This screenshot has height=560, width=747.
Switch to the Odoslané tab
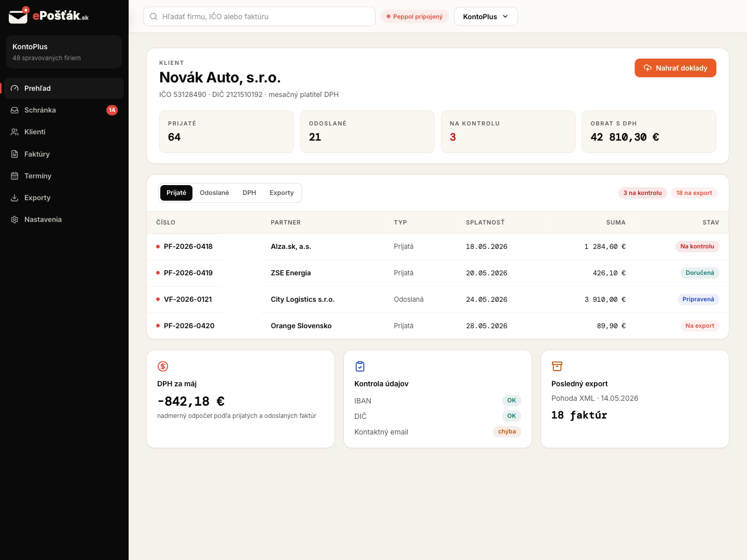click(x=214, y=193)
